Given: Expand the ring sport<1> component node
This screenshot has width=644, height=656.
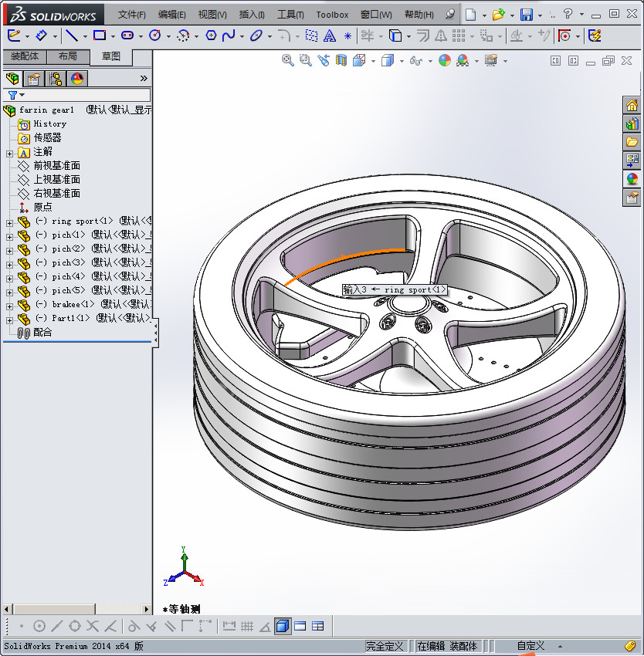Looking at the screenshot, I should click(x=9, y=222).
